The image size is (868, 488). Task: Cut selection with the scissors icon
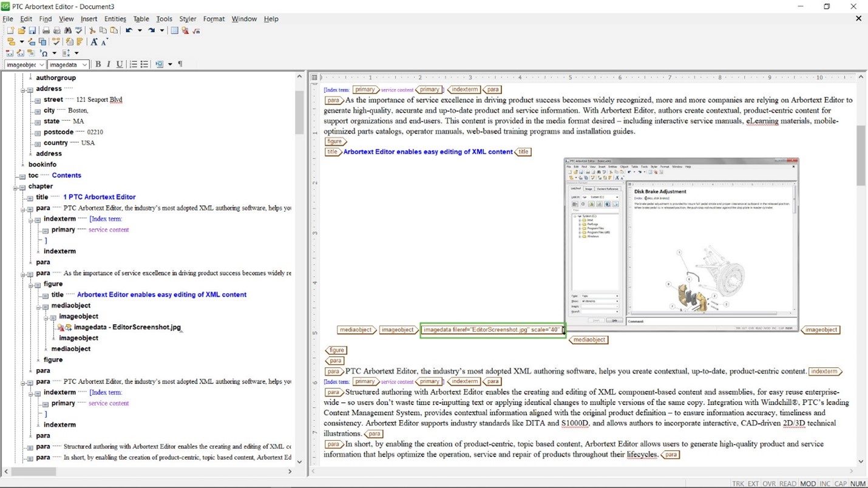92,30
